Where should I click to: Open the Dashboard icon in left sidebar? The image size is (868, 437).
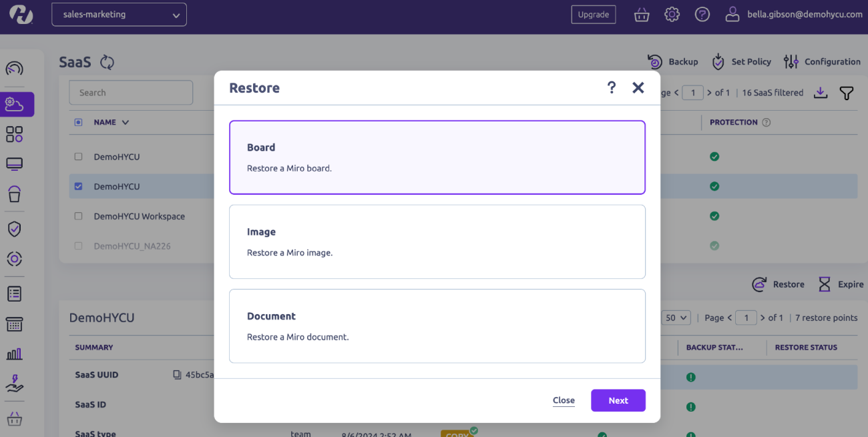pyautogui.click(x=14, y=69)
